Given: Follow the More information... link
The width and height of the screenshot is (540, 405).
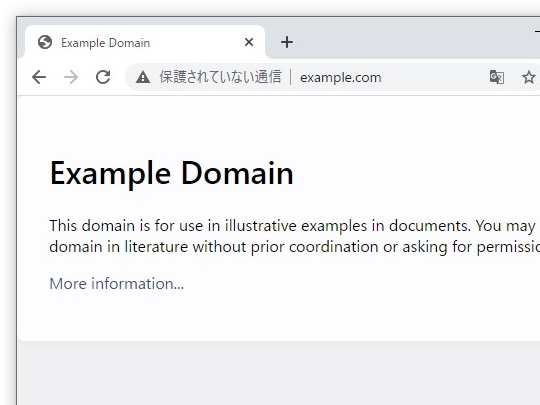Looking at the screenshot, I should [116, 284].
